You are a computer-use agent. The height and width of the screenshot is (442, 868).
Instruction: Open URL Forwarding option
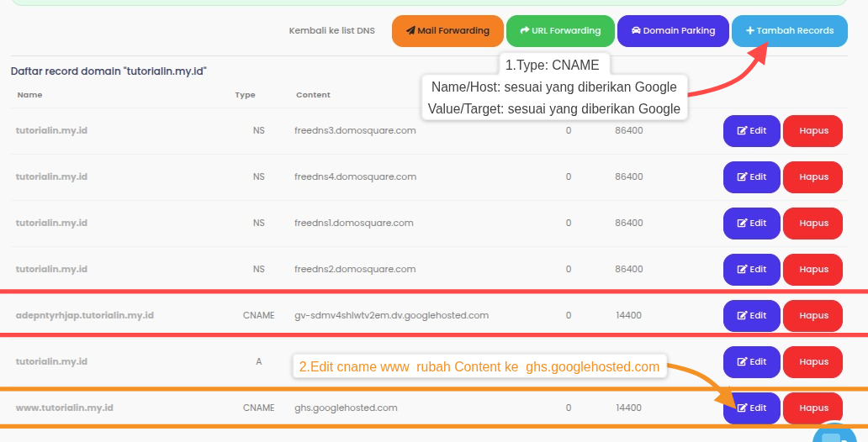pos(560,31)
